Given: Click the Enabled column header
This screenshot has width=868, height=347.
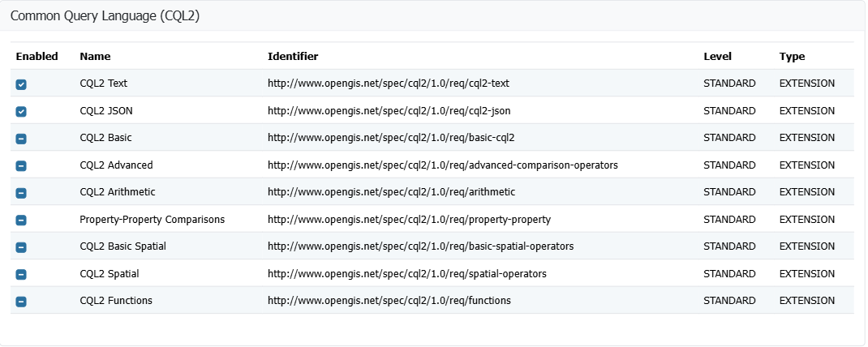Looking at the screenshot, I should [x=37, y=57].
